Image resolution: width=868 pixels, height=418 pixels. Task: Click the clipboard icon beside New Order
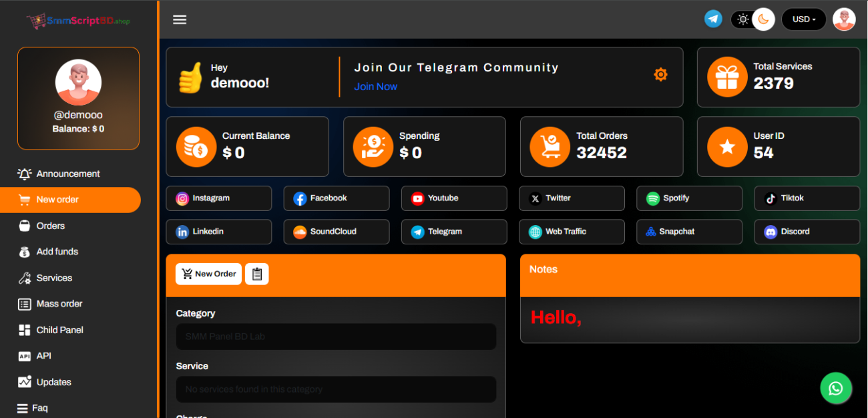click(256, 274)
